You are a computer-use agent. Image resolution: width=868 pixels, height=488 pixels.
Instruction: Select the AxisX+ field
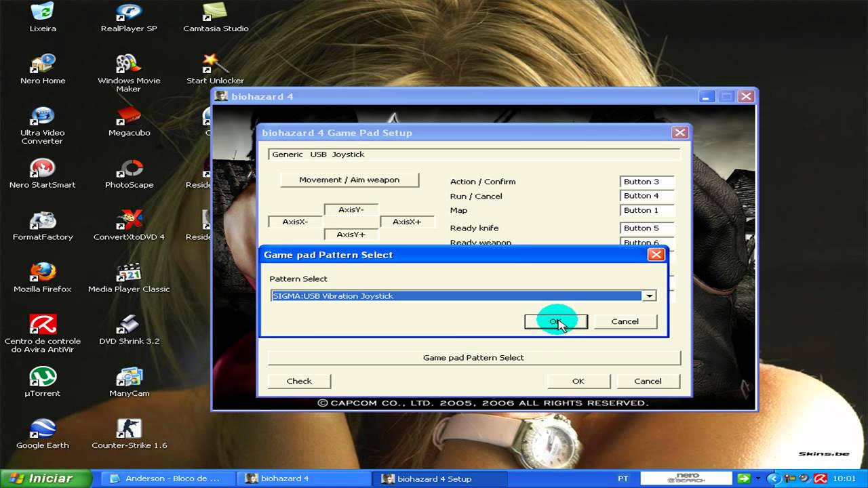tap(407, 222)
